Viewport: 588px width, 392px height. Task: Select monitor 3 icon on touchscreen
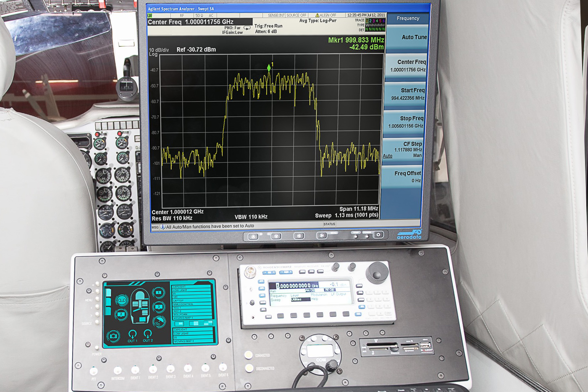click(159, 307)
